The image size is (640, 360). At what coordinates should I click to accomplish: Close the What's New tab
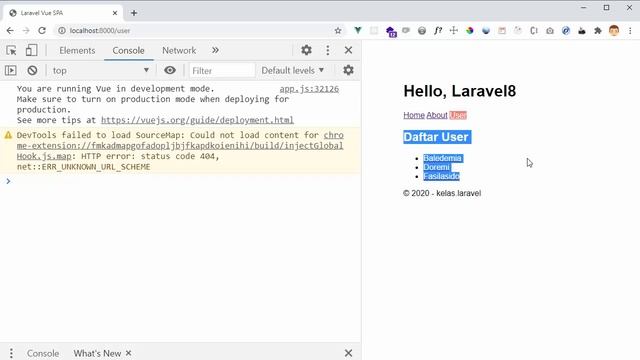coord(128,353)
